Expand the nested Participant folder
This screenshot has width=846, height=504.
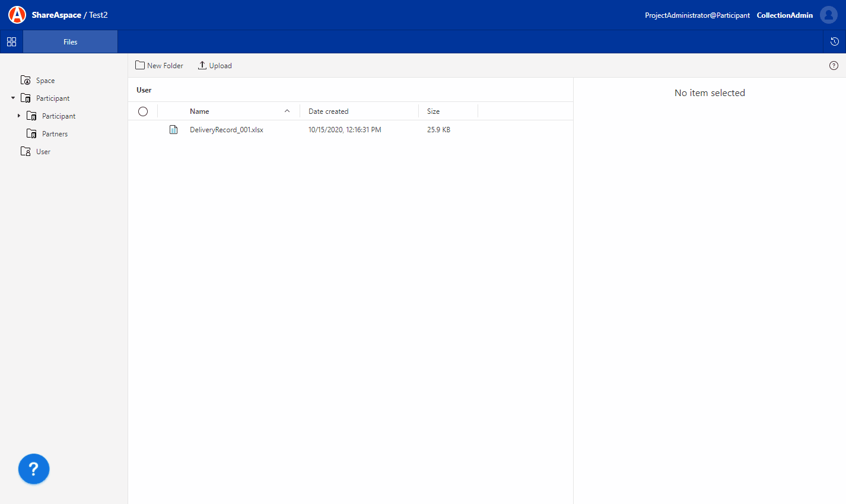click(x=18, y=116)
